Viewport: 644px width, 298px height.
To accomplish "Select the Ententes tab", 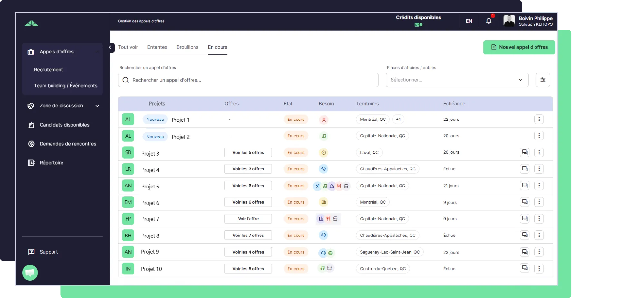I will pyautogui.click(x=157, y=47).
